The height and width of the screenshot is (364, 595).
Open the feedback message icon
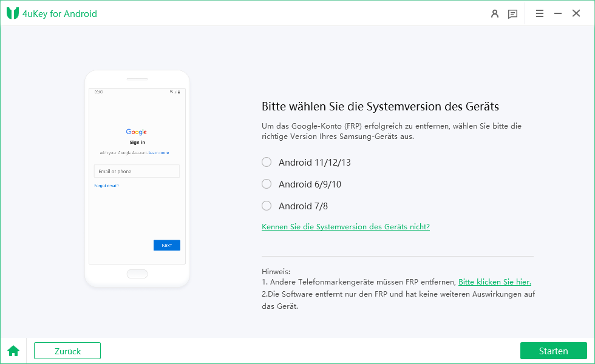(x=512, y=14)
